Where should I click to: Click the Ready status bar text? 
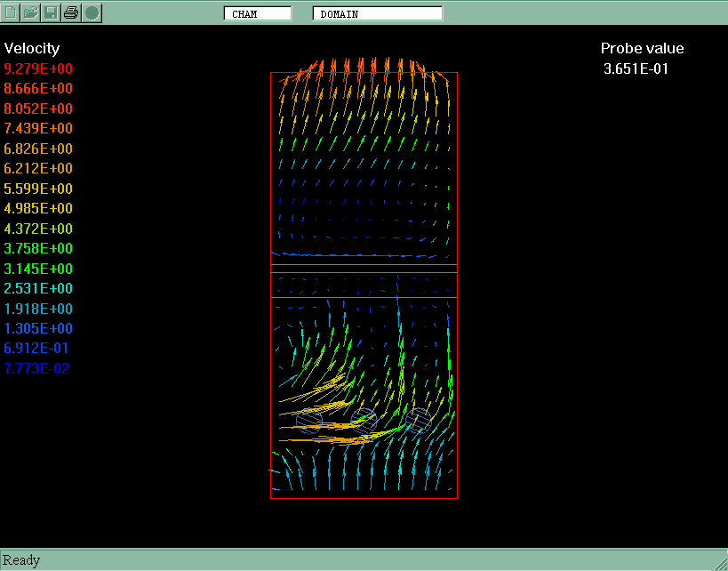tap(21, 560)
